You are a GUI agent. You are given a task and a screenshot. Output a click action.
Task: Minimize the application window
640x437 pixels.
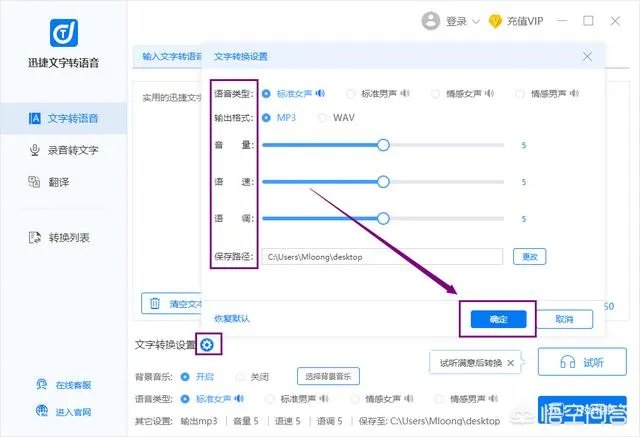tap(562, 21)
